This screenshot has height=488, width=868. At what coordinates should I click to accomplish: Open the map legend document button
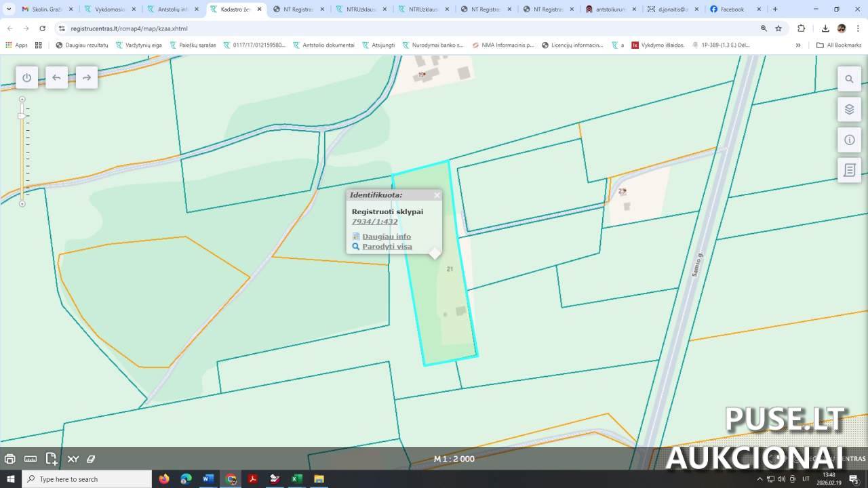coord(849,171)
